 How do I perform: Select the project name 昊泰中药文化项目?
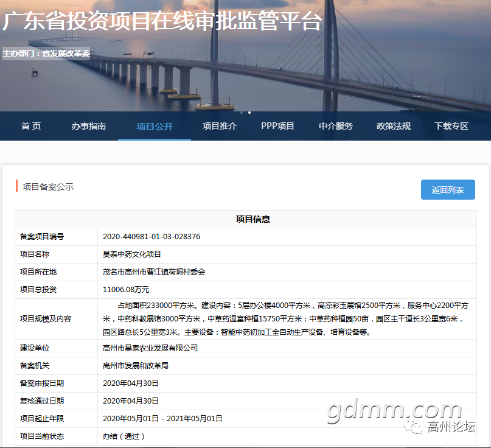point(132,254)
